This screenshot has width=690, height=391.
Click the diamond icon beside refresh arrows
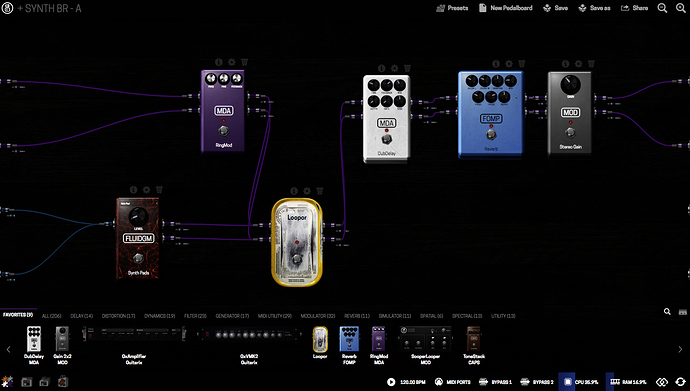pos(662,382)
